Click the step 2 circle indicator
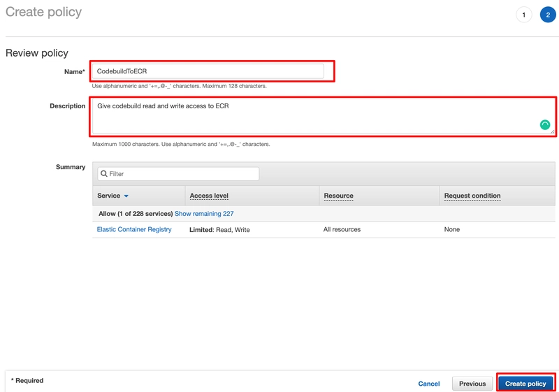Image resolution: width=559 pixels, height=392 pixels. pyautogui.click(x=548, y=15)
